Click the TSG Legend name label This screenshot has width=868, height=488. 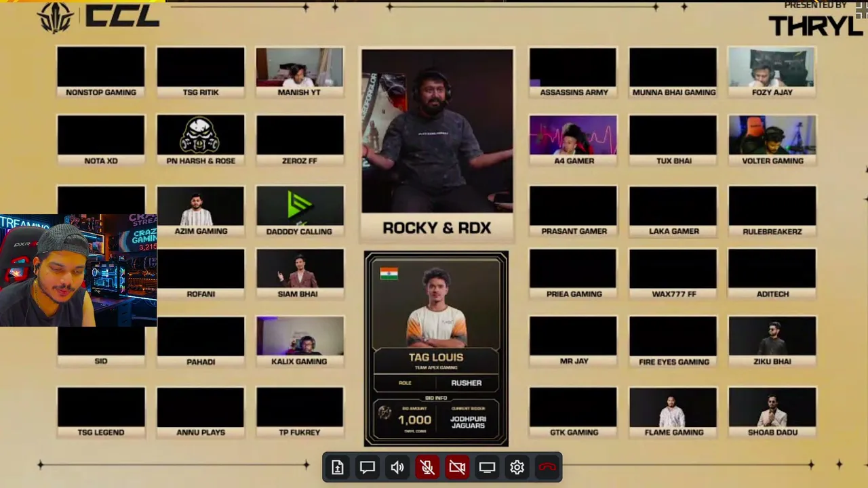coord(101,432)
